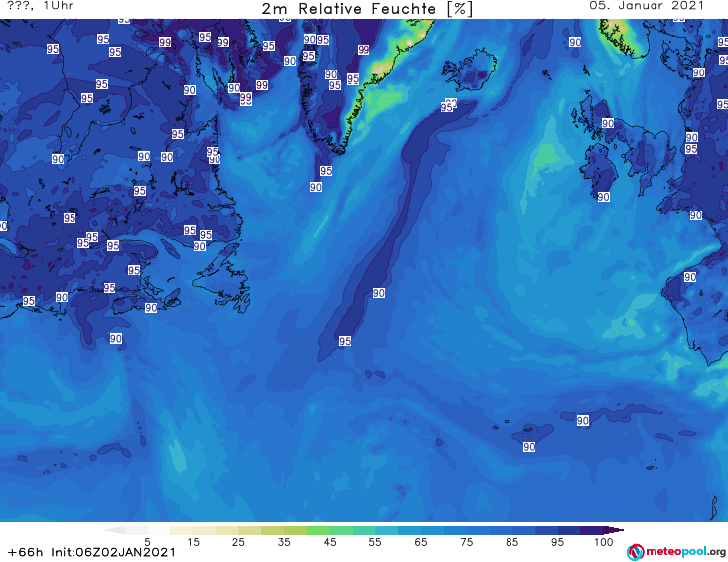The image size is (728, 562).
Task: Click the '45' label under the color scale
Action: tap(330, 542)
